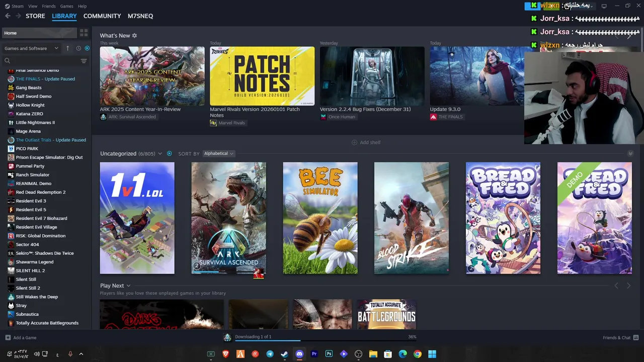Select the 1v1.LOL game cover

[x=137, y=218]
